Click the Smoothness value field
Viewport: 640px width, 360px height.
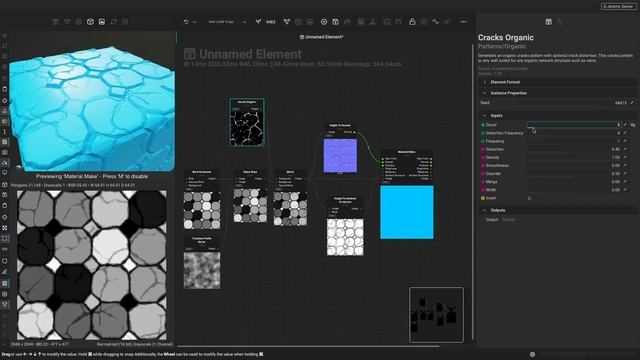click(574, 165)
